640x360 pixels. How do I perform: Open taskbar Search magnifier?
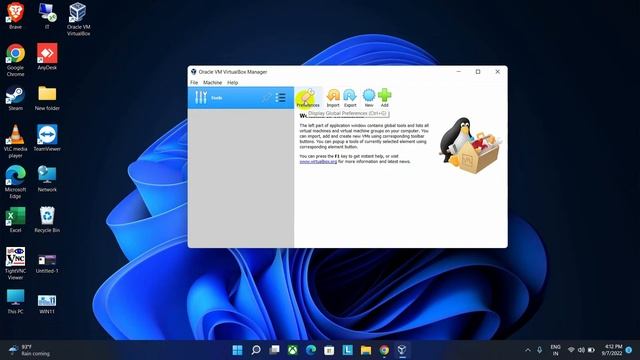point(256,350)
